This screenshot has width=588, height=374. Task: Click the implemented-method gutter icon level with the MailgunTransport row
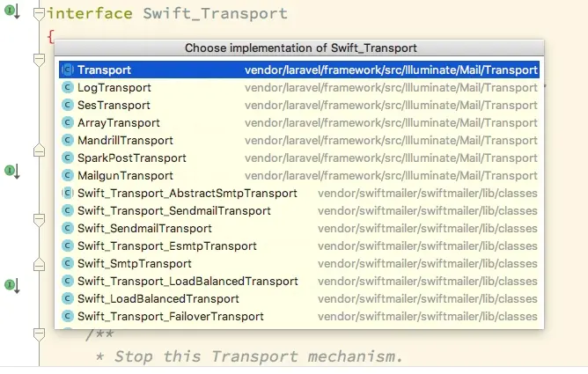(12, 172)
